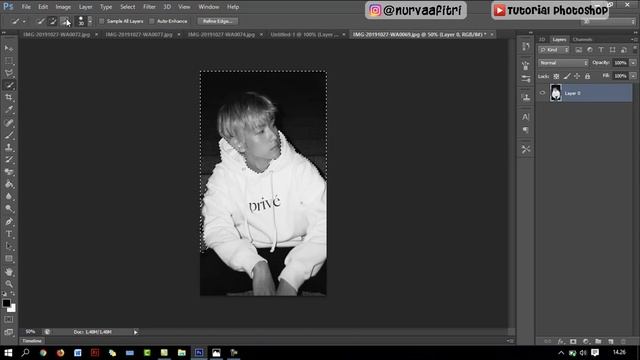Toggle layer filtering on/off switch
Viewport: 640px width, 360px height.
tap(635, 49)
